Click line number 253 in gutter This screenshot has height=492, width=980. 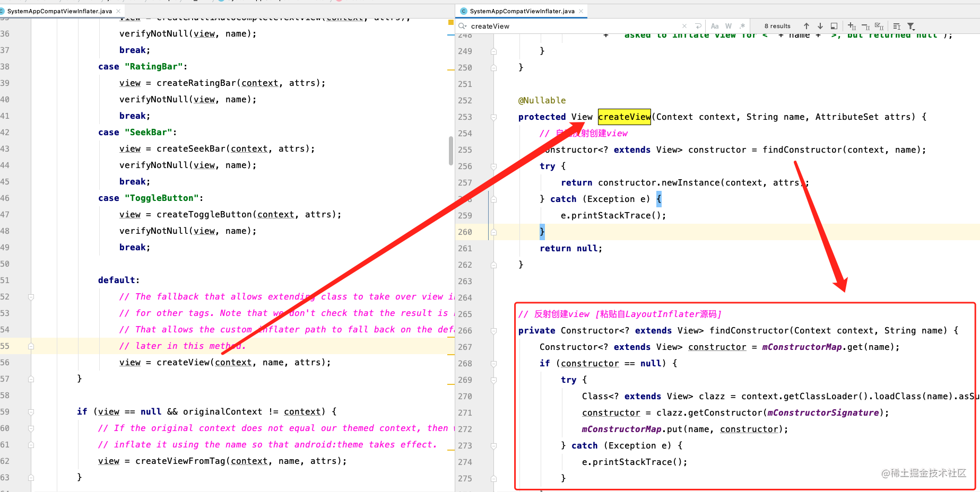(465, 117)
